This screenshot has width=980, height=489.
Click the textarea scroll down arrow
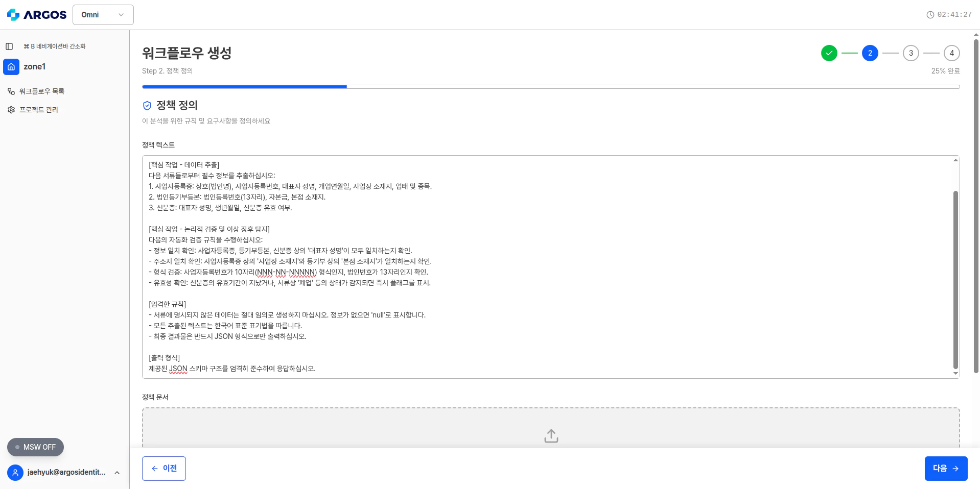(955, 374)
